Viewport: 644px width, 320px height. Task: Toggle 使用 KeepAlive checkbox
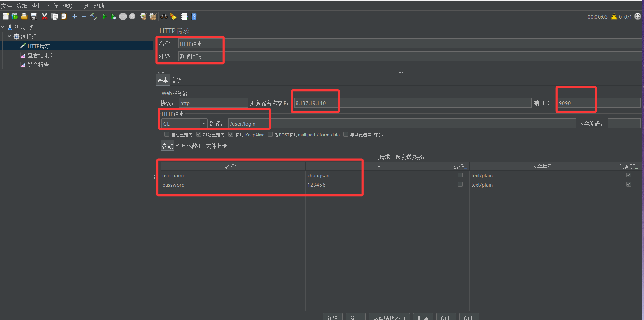click(x=231, y=134)
